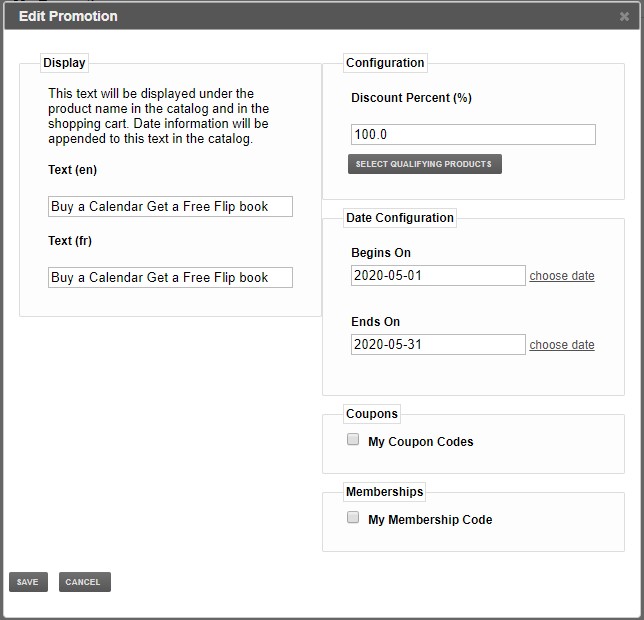This screenshot has height=620, width=644.
Task: Click the Memberships section heading
Action: [384, 491]
